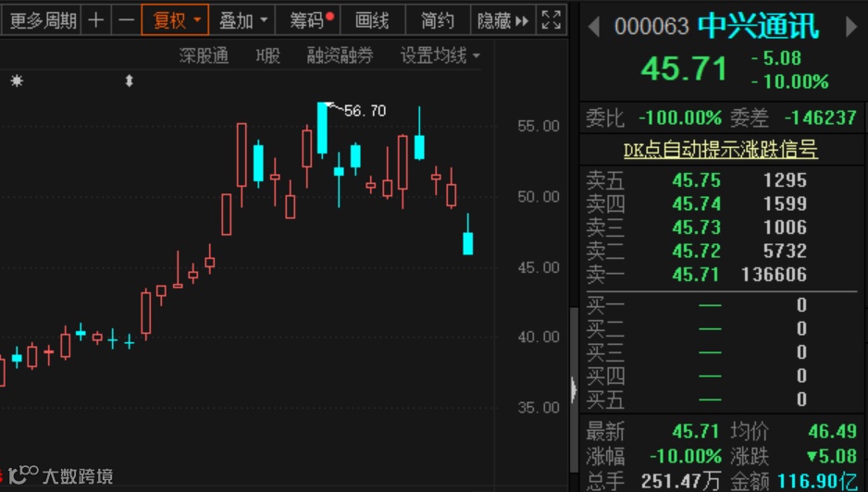Click the up-down arrow marker on chart

coord(129,81)
